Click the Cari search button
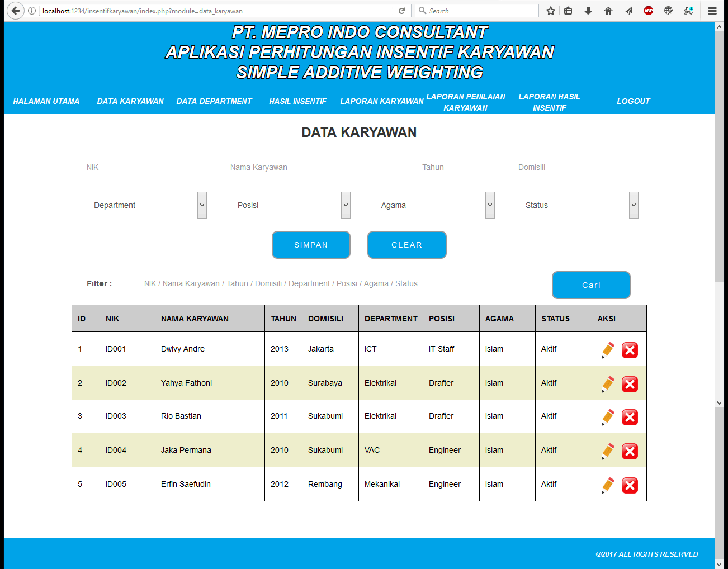The width and height of the screenshot is (728, 569). tap(591, 285)
